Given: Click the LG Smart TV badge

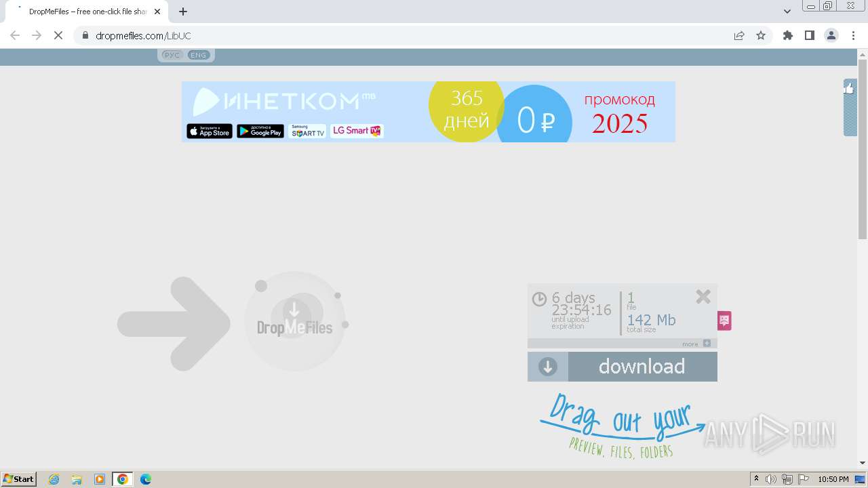Looking at the screenshot, I should coord(357,131).
